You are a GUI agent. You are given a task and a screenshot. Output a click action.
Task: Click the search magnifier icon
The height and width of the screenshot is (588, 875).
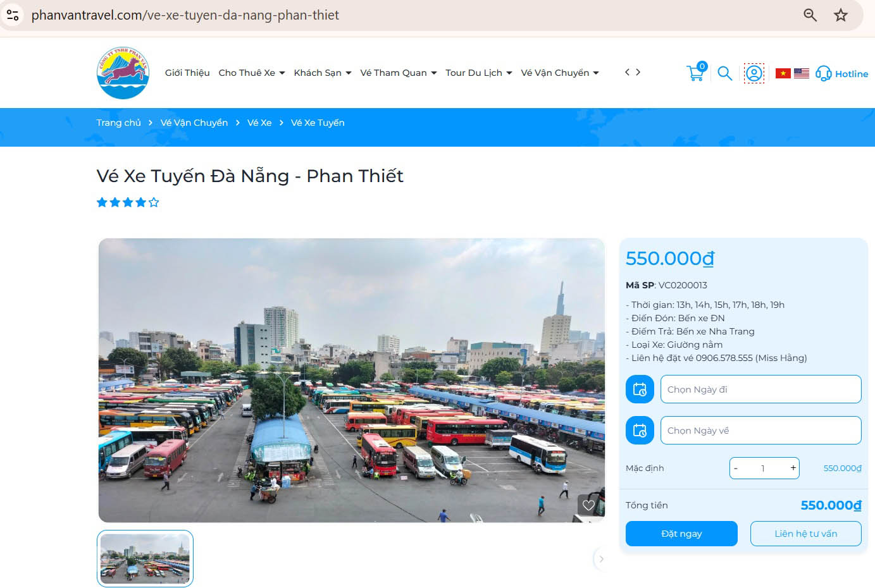tap(724, 73)
